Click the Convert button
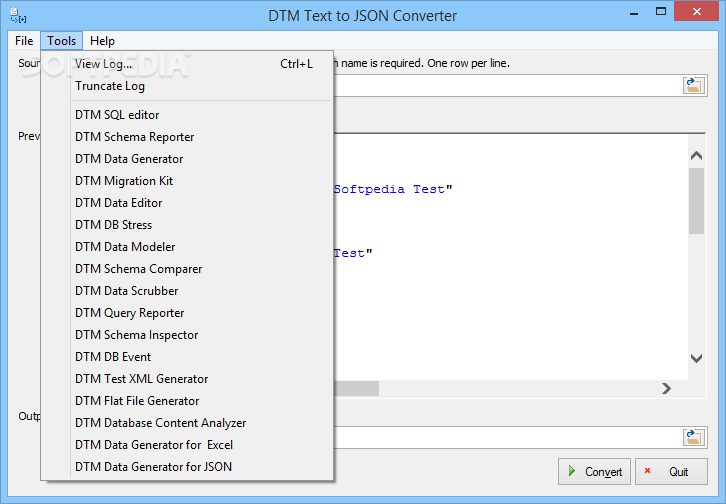This screenshot has width=726, height=504. click(x=594, y=472)
